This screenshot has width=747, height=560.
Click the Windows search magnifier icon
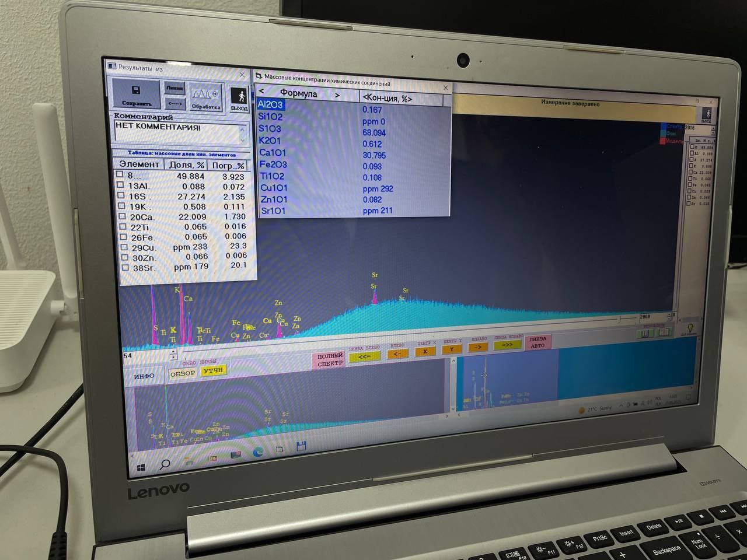tap(165, 465)
